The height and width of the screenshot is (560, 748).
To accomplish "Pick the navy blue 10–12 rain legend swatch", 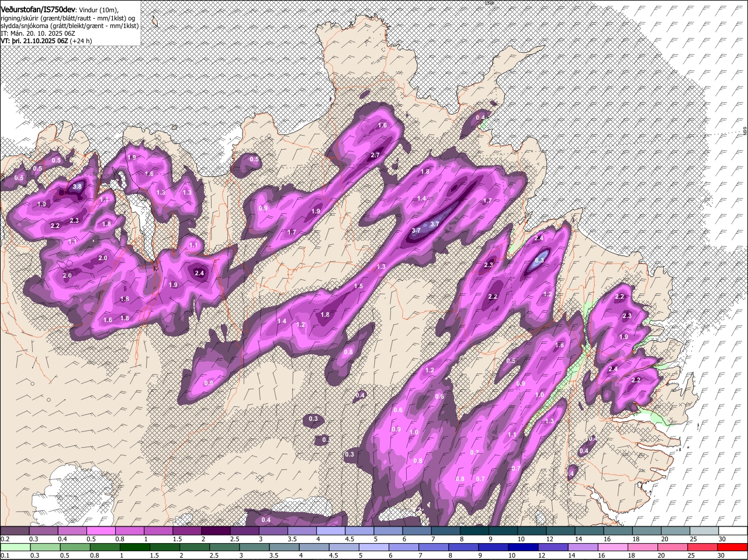I will click(524, 547).
